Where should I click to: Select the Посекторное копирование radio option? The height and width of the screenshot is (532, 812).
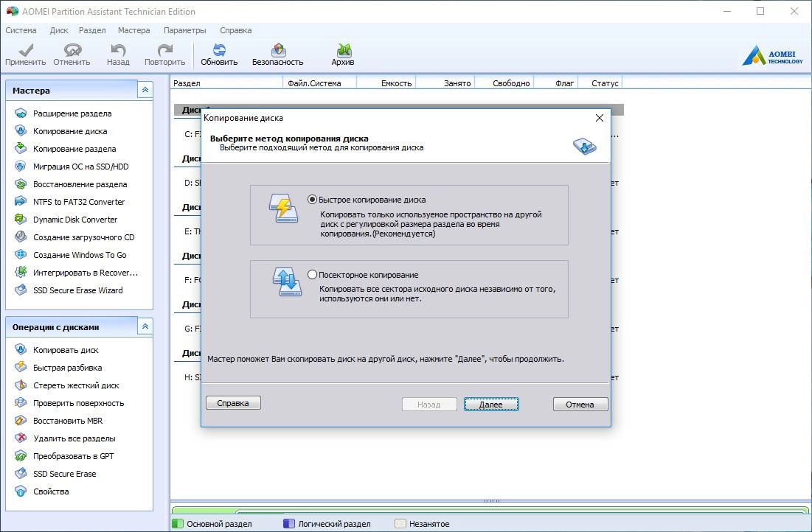click(x=312, y=275)
